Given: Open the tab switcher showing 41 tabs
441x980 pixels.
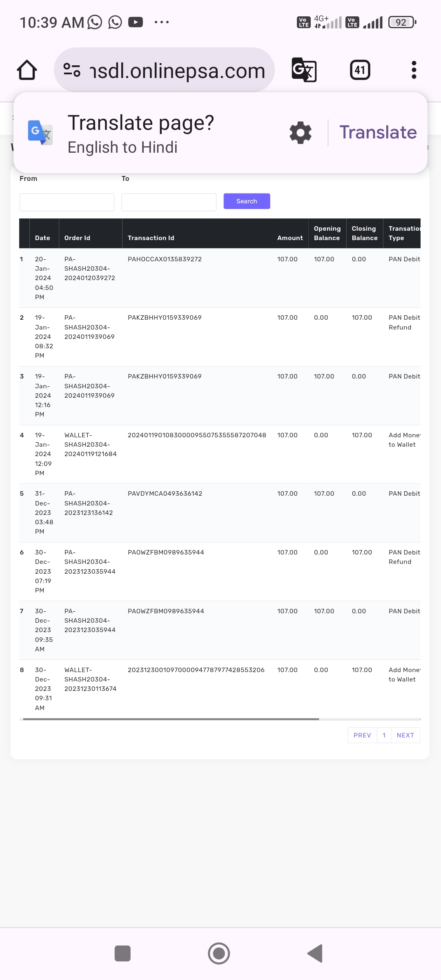Looking at the screenshot, I should pos(360,70).
